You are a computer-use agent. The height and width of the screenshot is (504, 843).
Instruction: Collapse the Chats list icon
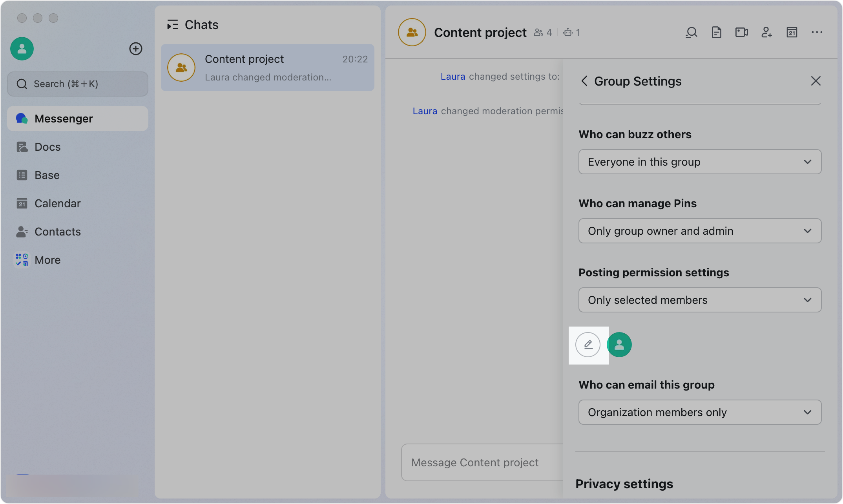(173, 25)
